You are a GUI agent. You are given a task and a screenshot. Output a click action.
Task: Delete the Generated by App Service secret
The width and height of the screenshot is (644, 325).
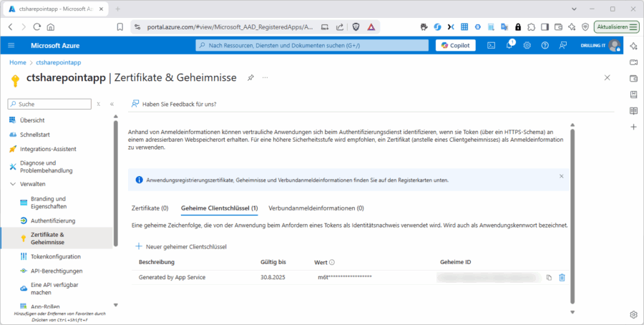click(x=562, y=277)
